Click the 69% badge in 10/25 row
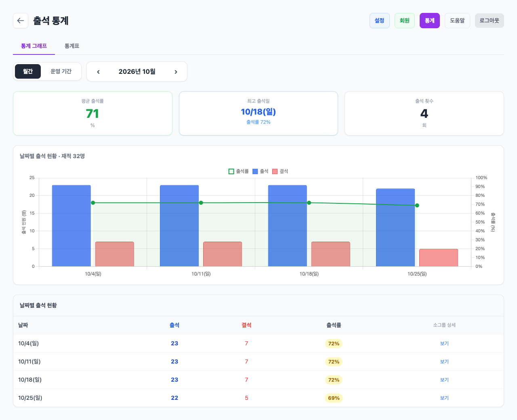Viewport: 517px width, 420px height. 334,398
